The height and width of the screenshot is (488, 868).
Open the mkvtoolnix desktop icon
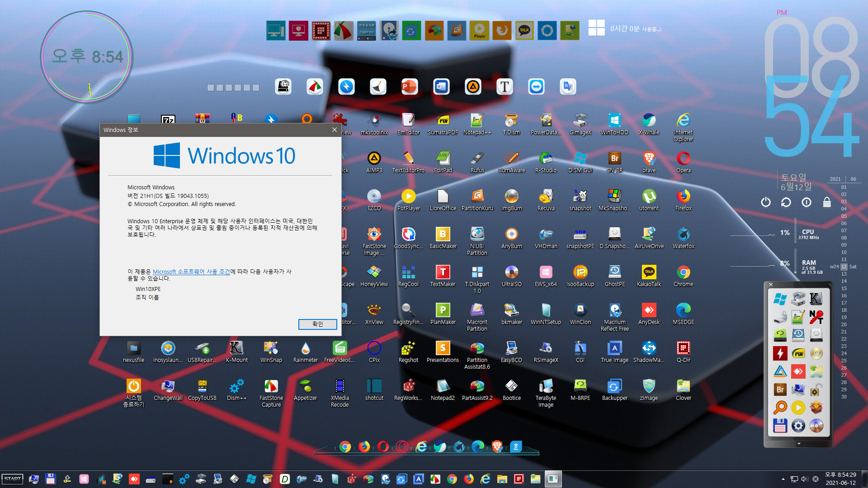[x=374, y=124]
